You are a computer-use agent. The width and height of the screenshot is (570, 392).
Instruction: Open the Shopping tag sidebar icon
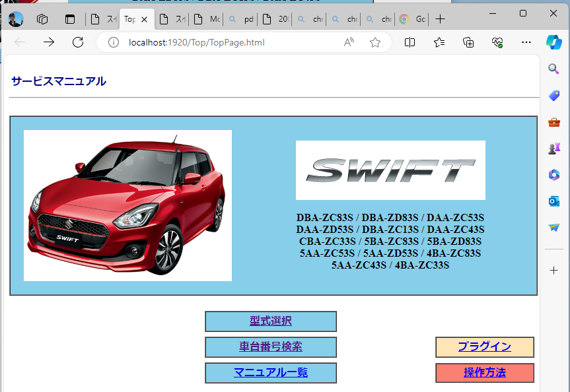coord(554,96)
